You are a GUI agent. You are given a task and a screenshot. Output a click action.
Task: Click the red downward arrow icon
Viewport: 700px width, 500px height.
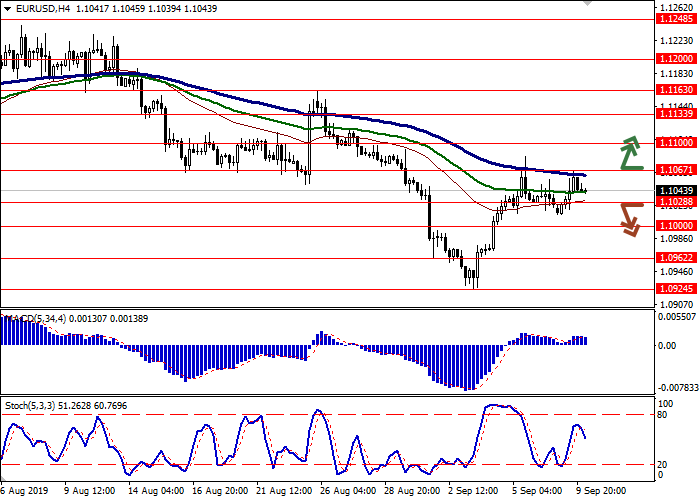point(629,218)
